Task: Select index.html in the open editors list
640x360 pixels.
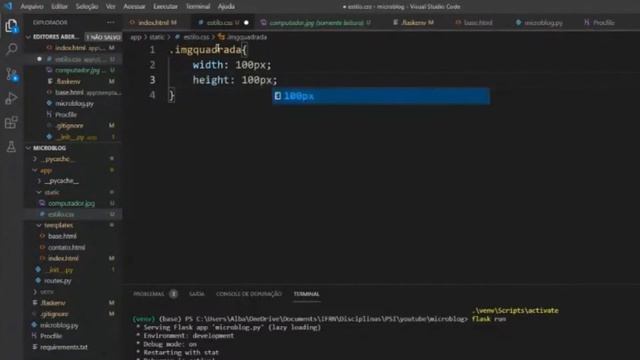Action: (70, 48)
